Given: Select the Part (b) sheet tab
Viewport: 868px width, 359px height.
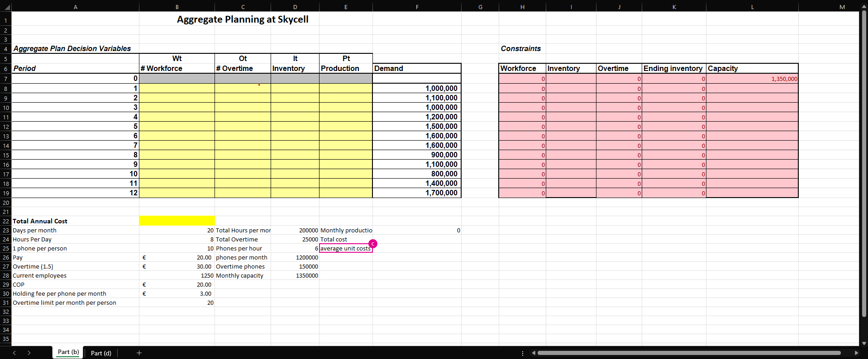Looking at the screenshot, I should (68, 352).
